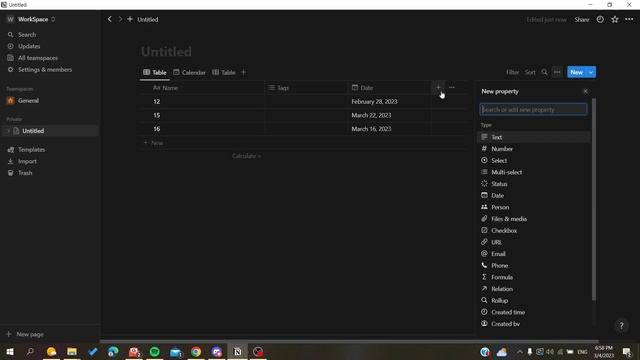
Task: Click the Tags column header
Action: [306, 88]
